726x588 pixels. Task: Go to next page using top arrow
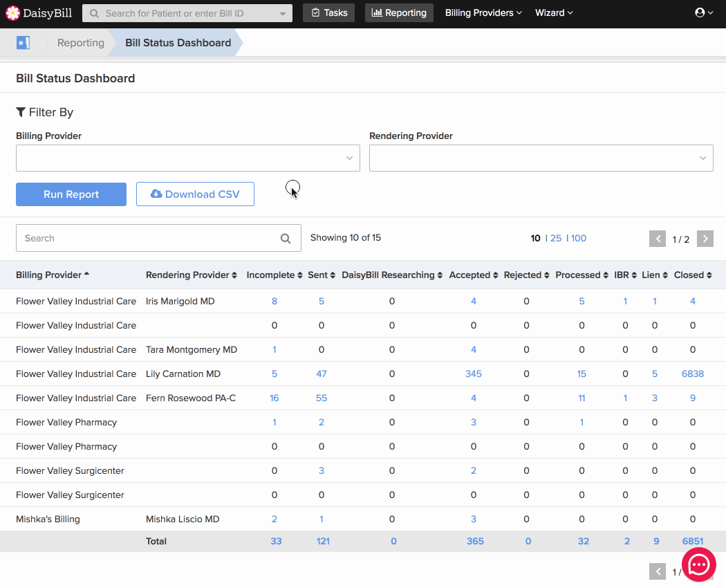[x=705, y=239]
